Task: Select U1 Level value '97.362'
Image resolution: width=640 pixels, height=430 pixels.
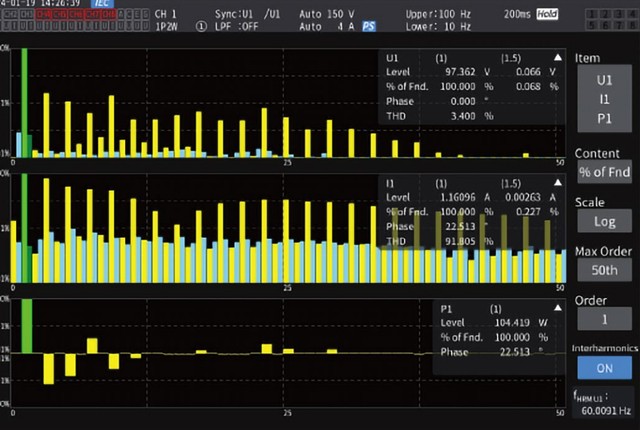Action: [x=460, y=72]
